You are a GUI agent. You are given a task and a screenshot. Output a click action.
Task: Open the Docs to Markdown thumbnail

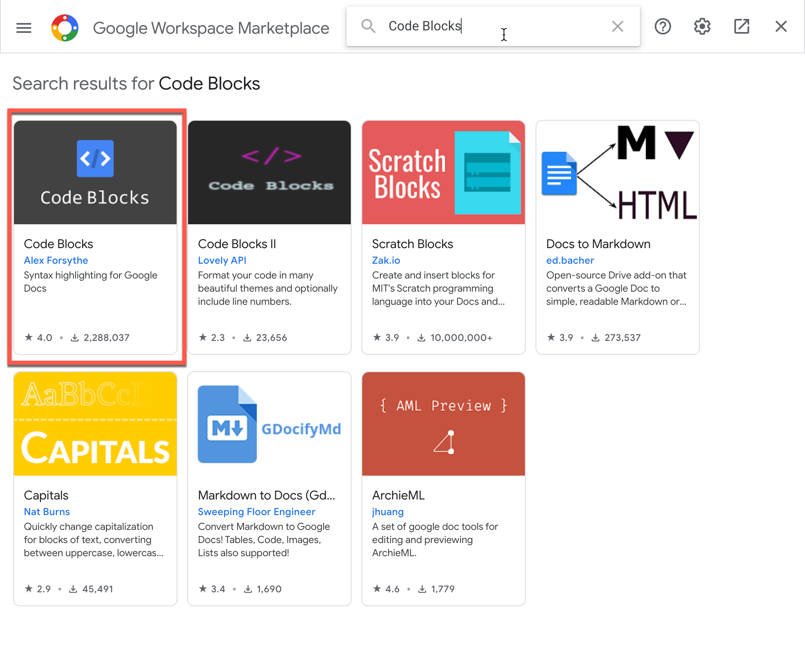click(618, 173)
